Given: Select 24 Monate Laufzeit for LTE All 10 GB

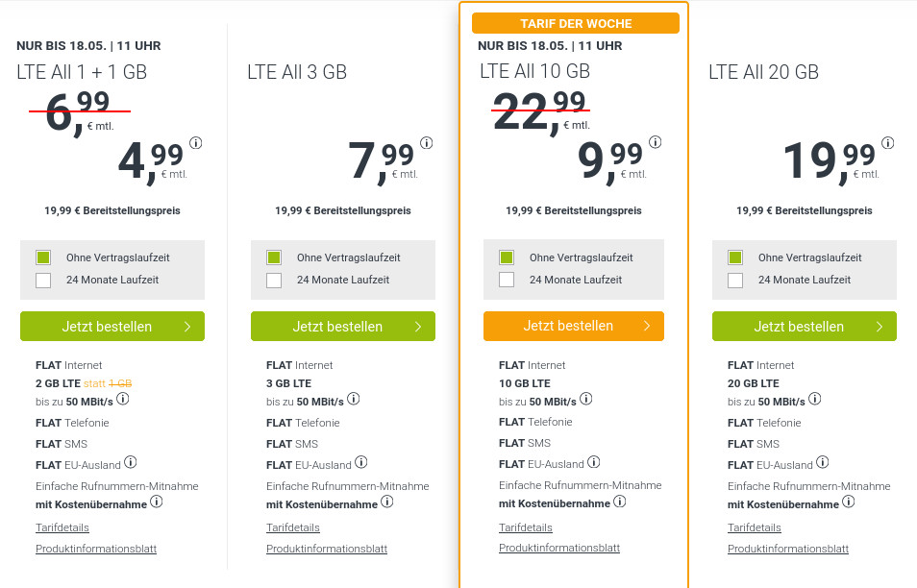Looking at the screenshot, I should (507, 280).
